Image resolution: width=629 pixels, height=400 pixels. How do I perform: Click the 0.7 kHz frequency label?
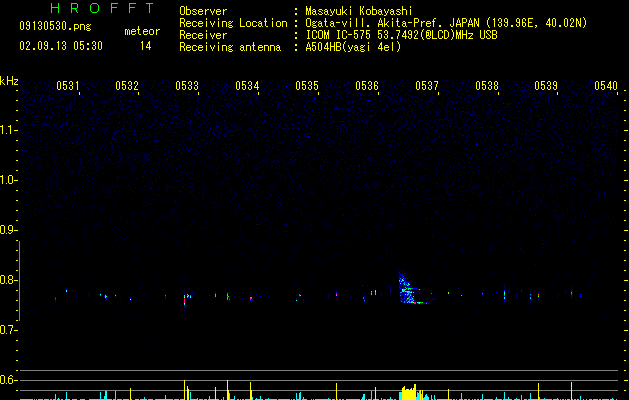[9, 330]
